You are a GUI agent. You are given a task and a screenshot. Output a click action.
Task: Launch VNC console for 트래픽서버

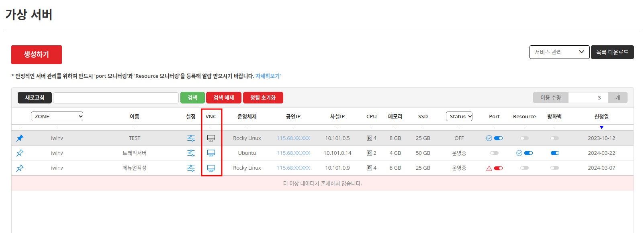211,153
